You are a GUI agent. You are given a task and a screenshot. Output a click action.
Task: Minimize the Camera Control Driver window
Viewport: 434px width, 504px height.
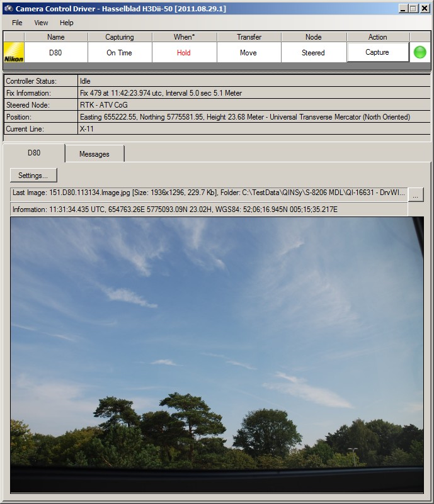[403, 9]
